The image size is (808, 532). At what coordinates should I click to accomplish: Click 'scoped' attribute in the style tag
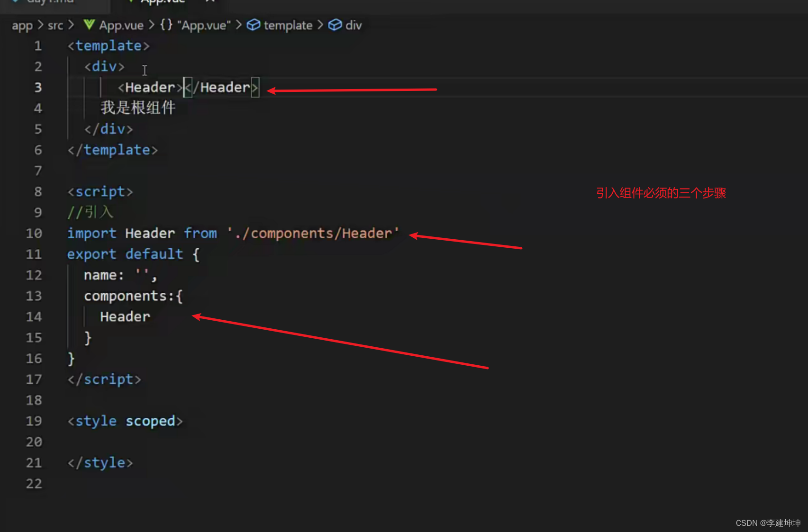click(150, 421)
